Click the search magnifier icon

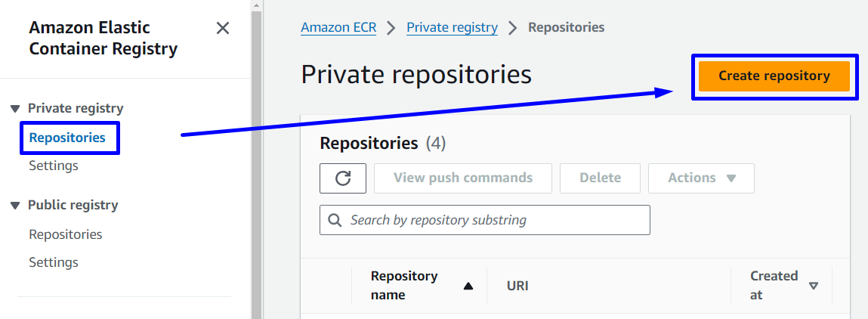tap(335, 221)
